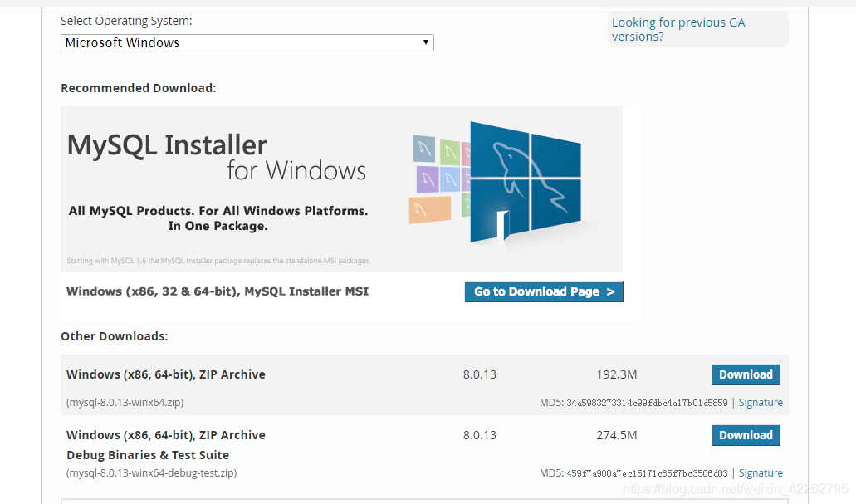Click the Debug Binaries & Test Suite label
The height and width of the screenshot is (504, 856).
click(x=148, y=455)
